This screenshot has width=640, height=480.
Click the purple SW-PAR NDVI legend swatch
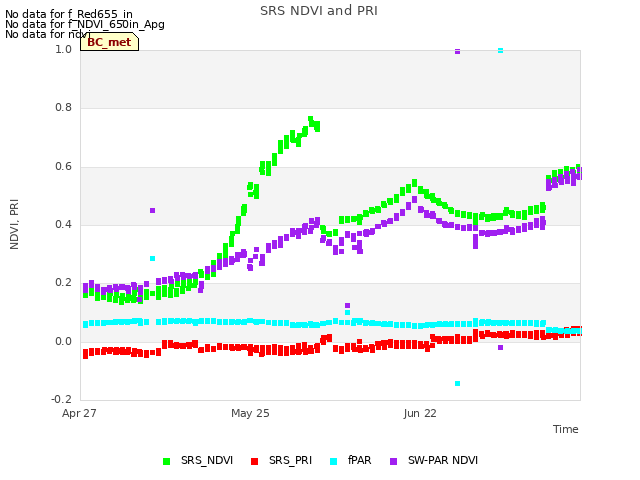point(393,462)
